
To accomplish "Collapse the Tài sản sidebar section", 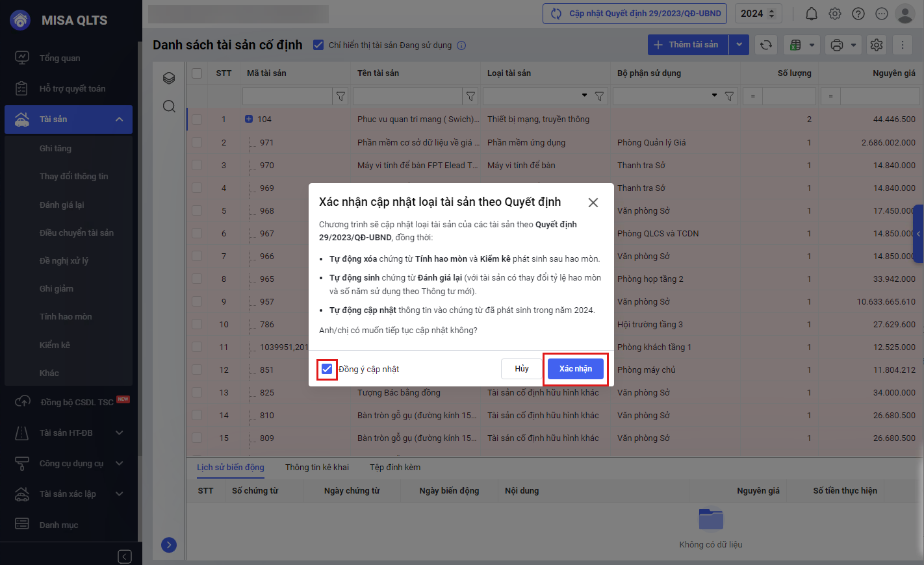I will click(x=120, y=119).
